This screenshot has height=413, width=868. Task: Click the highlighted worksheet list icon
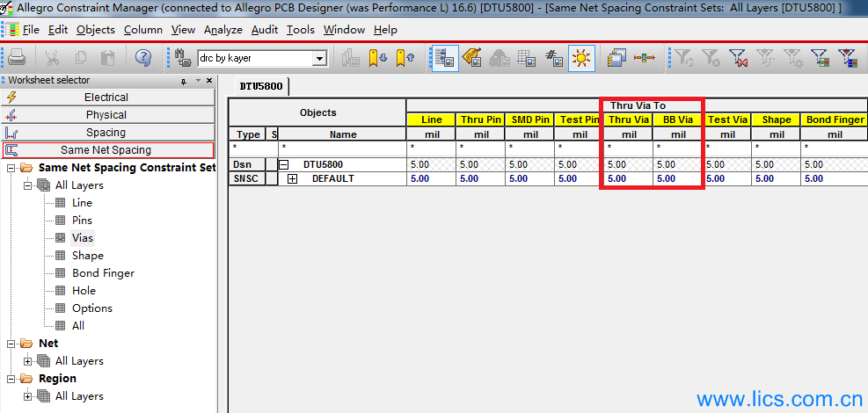tap(444, 57)
